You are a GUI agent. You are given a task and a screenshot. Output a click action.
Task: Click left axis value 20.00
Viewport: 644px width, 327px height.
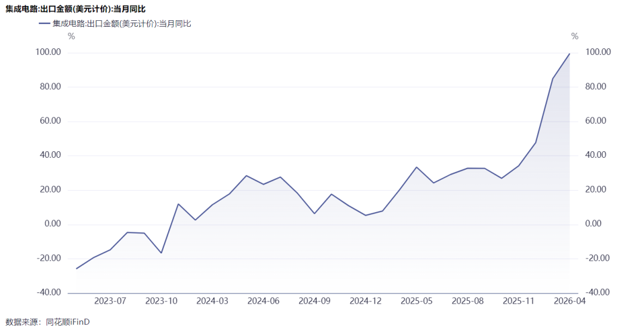click(x=51, y=189)
